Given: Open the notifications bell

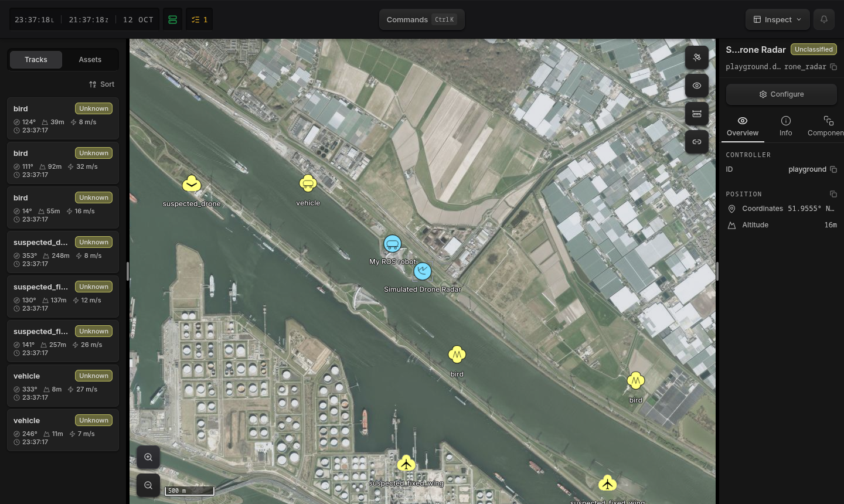Looking at the screenshot, I should point(824,19).
